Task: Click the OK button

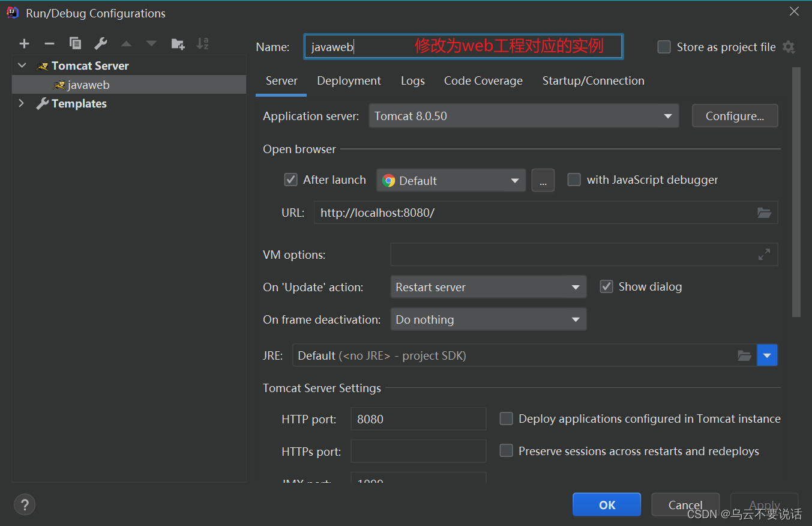Action: pyautogui.click(x=607, y=505)
